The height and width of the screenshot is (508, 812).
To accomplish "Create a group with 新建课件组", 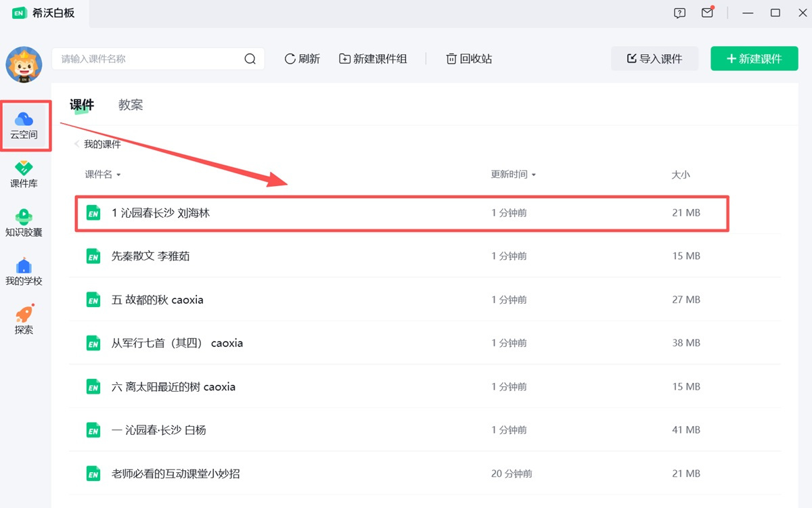I will 373,59.
